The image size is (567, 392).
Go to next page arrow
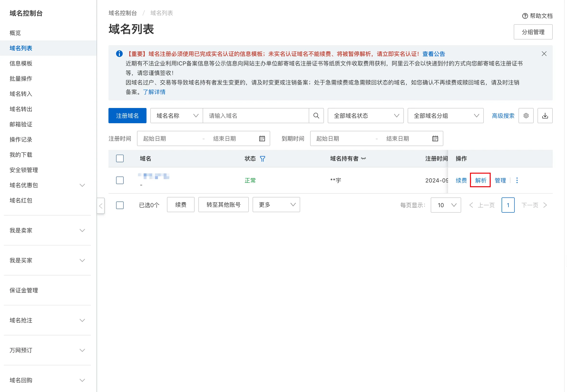coord(545,205)
